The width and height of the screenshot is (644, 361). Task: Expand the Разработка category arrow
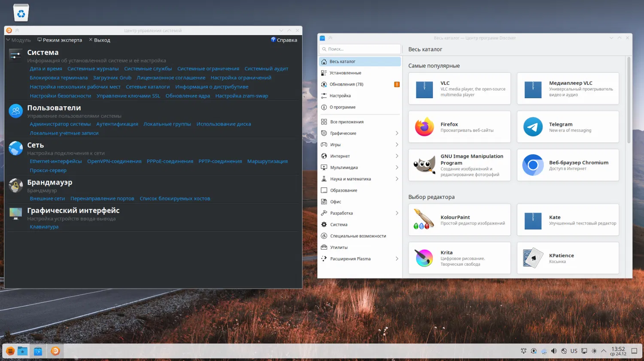click(397, 213)
